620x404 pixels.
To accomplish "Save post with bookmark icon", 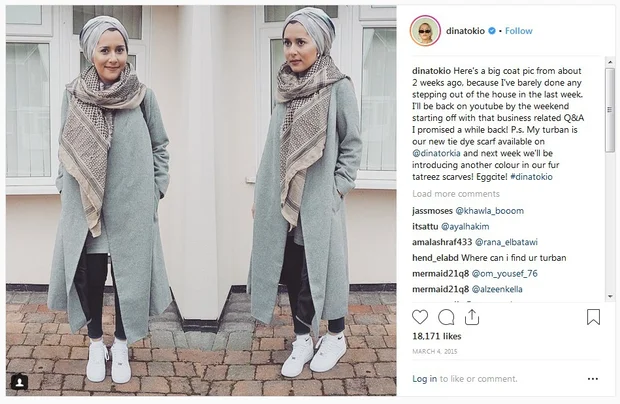I will coord(593,317).
